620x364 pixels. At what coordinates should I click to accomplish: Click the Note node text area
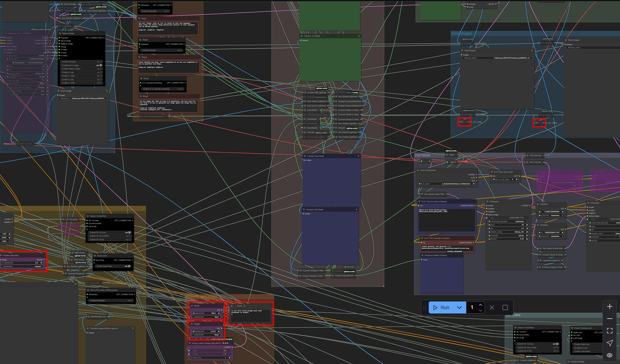(x=250, y=316)
